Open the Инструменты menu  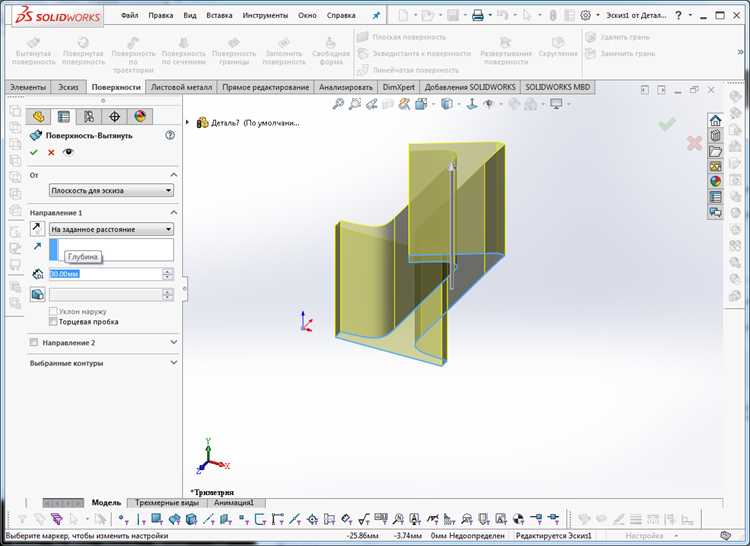coord(265,15)
